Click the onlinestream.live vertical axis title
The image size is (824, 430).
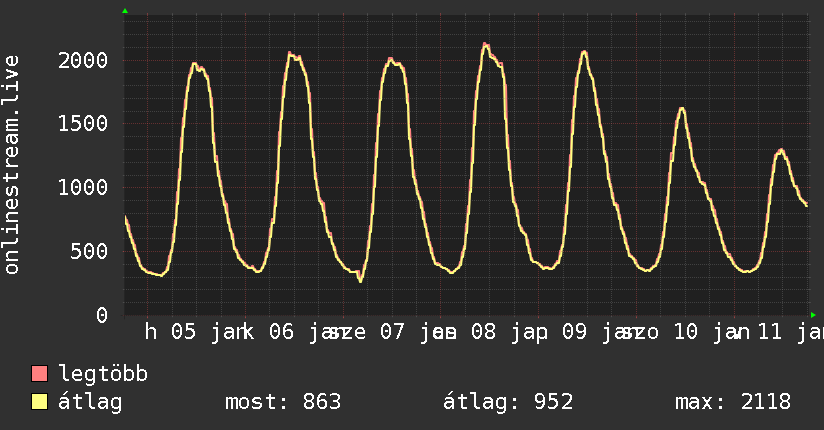12,165
